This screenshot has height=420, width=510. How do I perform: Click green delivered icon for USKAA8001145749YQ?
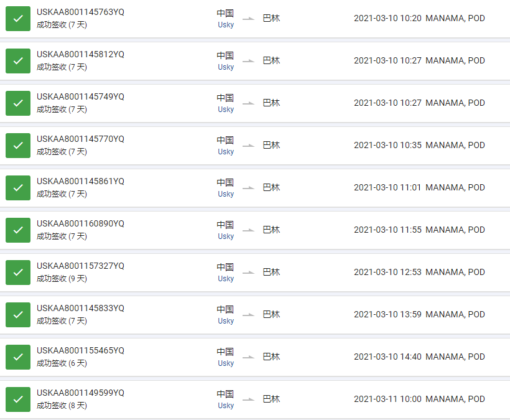(18, 103)
